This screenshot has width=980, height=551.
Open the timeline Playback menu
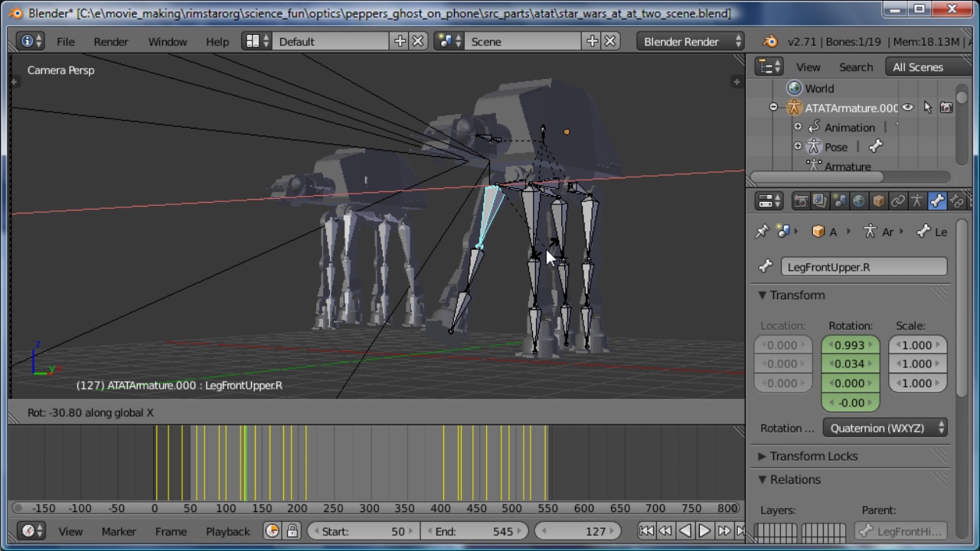tap(227, 531)
